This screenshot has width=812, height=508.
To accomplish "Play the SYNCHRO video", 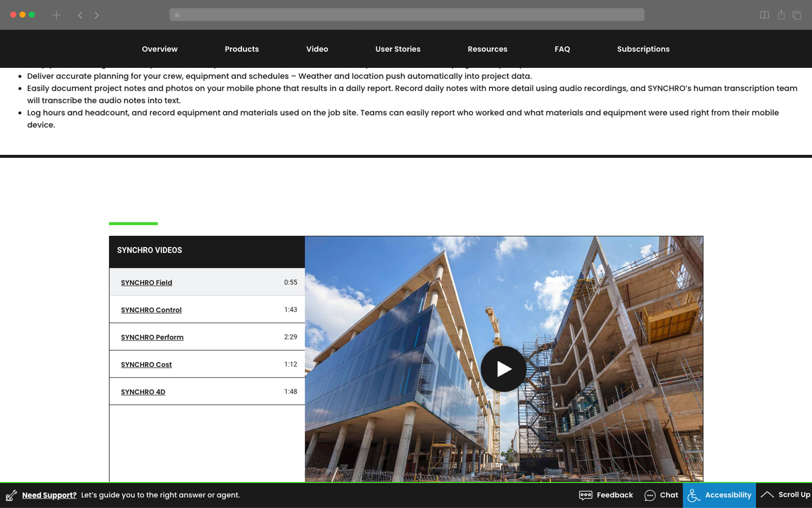I will (x=503, y=369).
